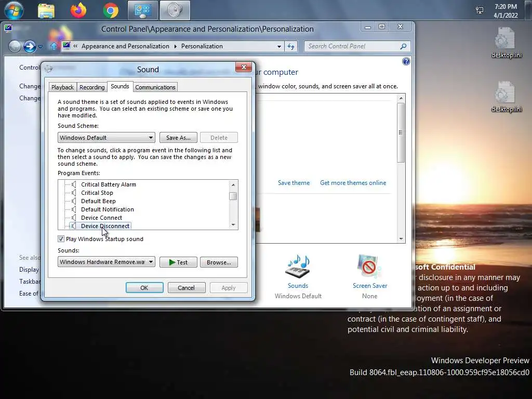Expand the address bar history dropdown
This screenshot has height=399, width=532.
click(279, 46)
